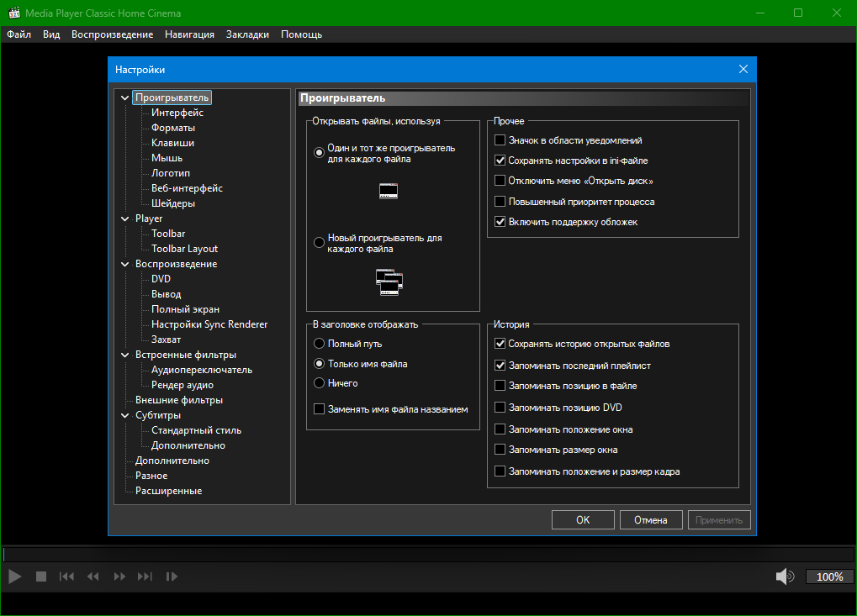The width and height of the screenshot is (857, 616).
Task: Click the rewind icon
Action: [93, 577]
